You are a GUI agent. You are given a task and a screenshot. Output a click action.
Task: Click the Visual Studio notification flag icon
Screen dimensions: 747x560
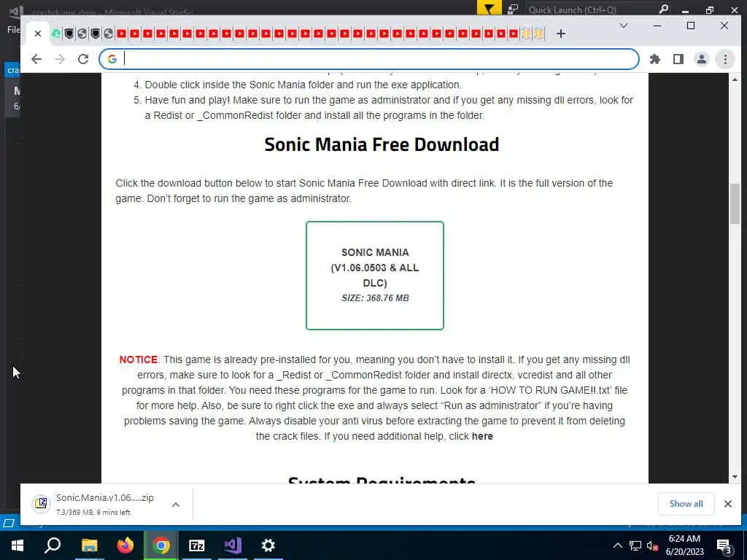coord(489,9)
